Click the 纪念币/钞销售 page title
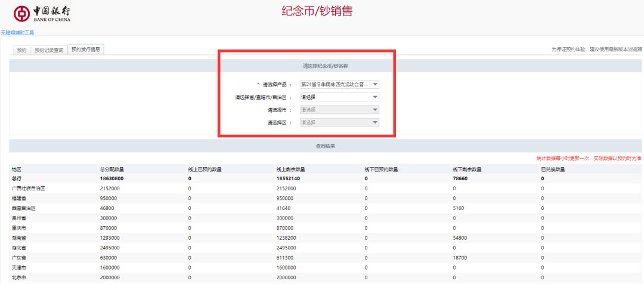The height and width of the screenshot is (284, 644). click(317, 11)
